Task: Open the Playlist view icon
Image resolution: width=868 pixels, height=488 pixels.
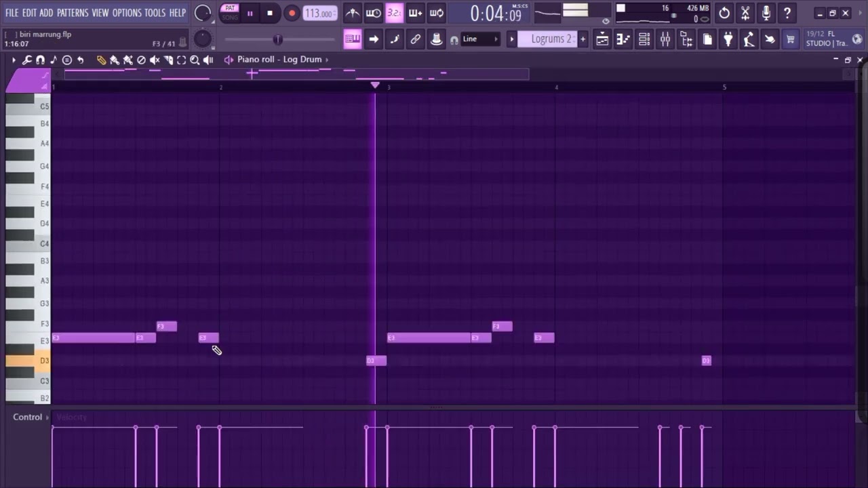Action: click(602, 39)
